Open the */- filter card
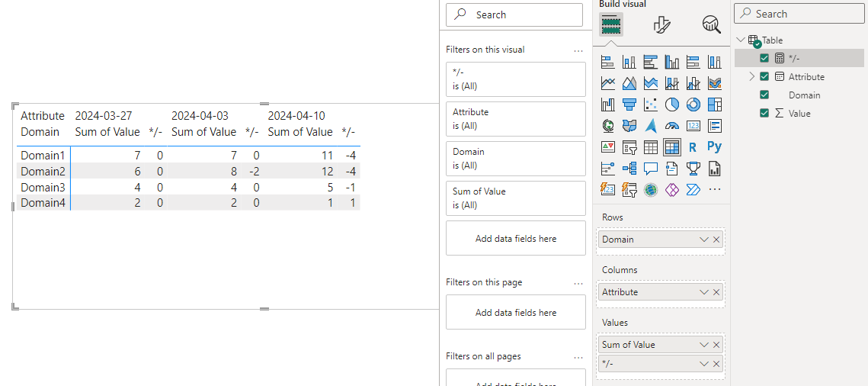Viewport: 868px width, 386px height. click(515, 79)
